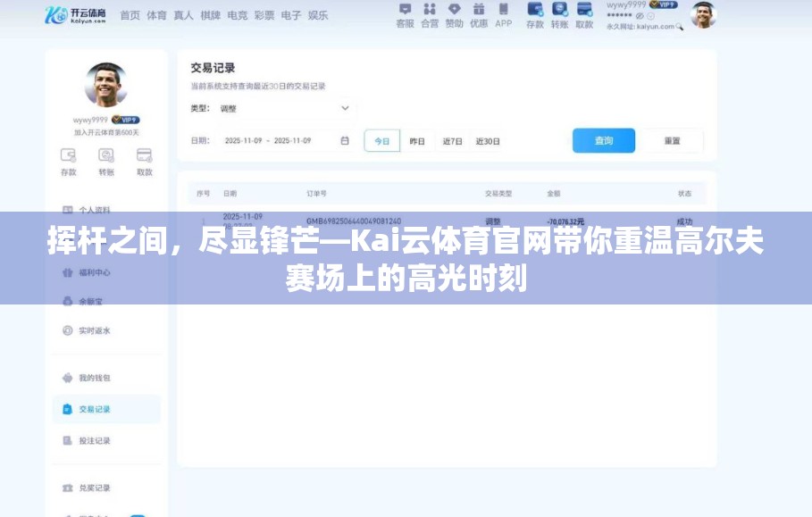This screenshot has height=517, width=812.
Task: Click the VIP 9 level badge
Action: pos(666,6)
